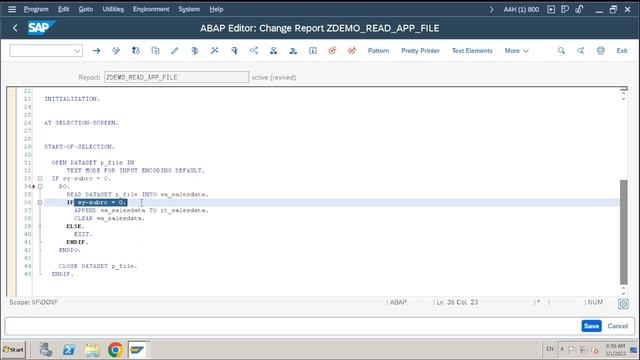Click the APPEND wa_salesdata TO it_salesdata line
This screenshot has height=360, width=640.
[141, 210]
